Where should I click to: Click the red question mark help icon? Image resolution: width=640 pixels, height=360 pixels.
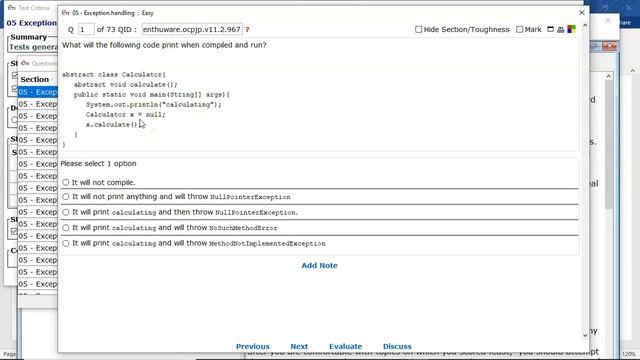[247, 29]
